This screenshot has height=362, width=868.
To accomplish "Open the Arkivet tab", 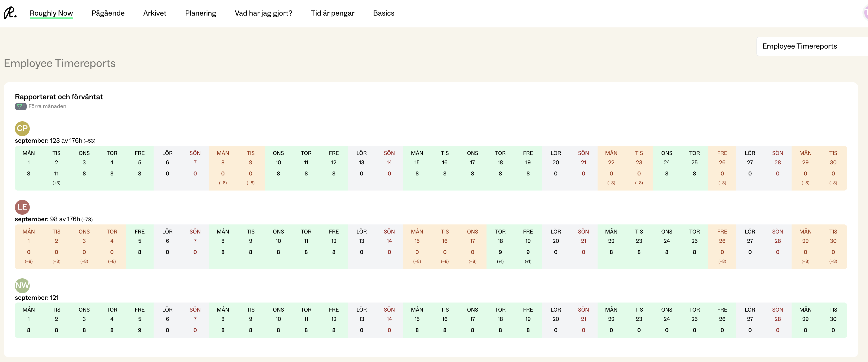I will [x=155, y=13].
